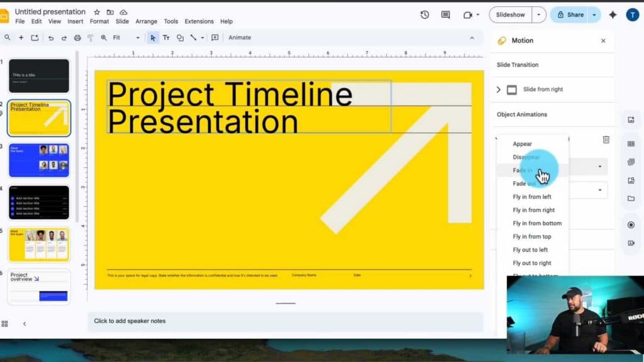This screenshot has width=644, height=362.
Task: Star the Untitled presentation
Action: coord(96,12)
